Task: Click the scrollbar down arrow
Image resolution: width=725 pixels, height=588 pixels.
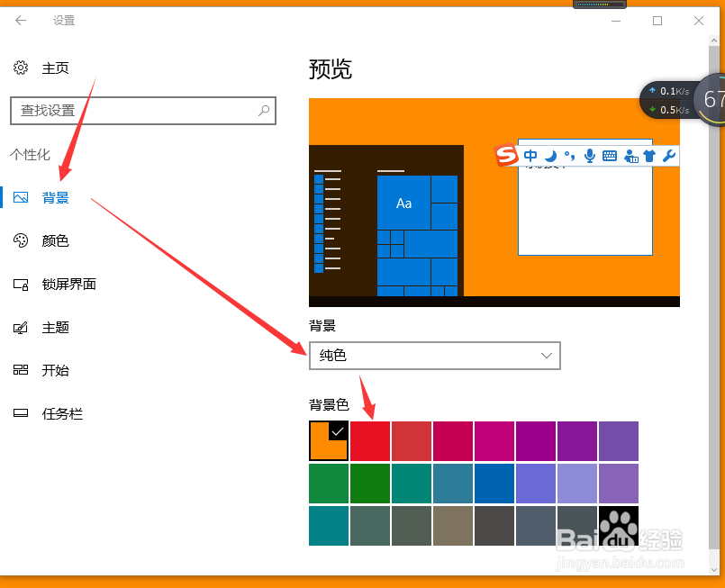Action: pos(714,569)
